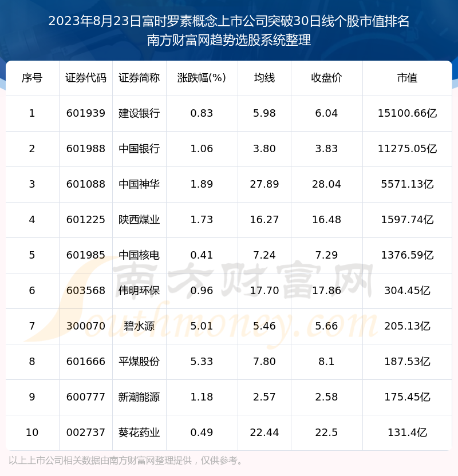The width and height of the screenshot is (458, 476).
Task: Click the moving average value 5.98
Action: point(264,113)
